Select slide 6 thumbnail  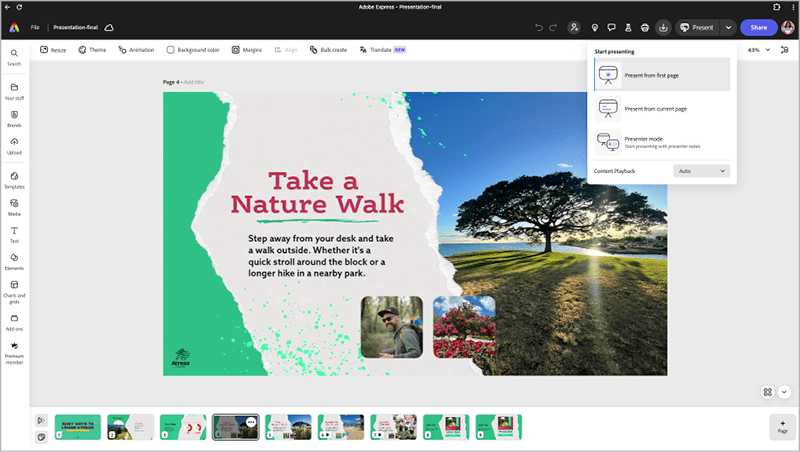coord(341,427)
